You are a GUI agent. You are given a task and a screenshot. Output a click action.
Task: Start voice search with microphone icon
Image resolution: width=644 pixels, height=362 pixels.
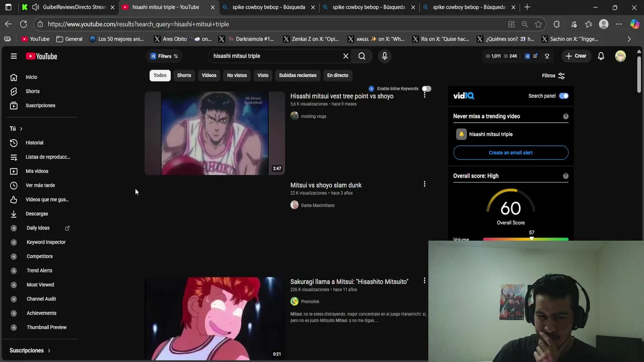pyautogui.click(x=384, y=56)
